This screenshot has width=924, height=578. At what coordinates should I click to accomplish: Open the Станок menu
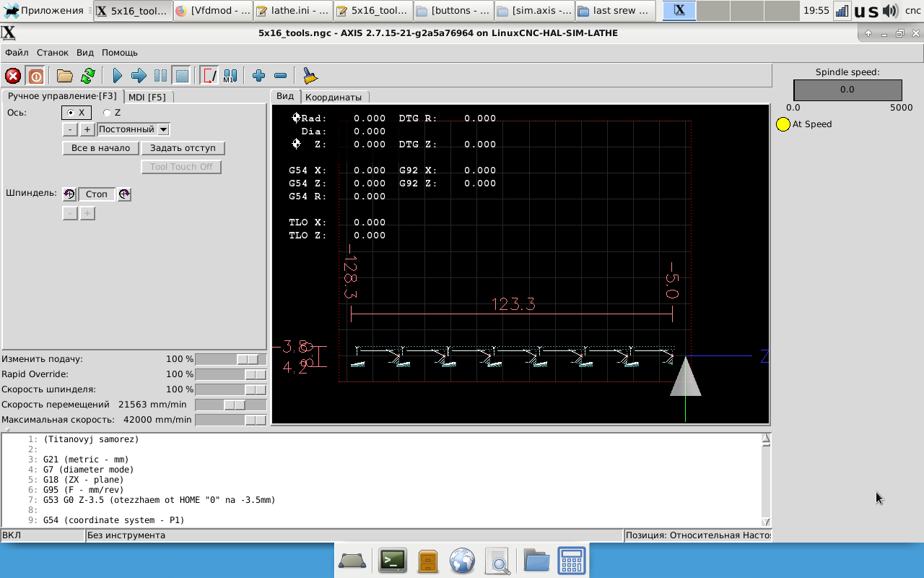point(53,53)
